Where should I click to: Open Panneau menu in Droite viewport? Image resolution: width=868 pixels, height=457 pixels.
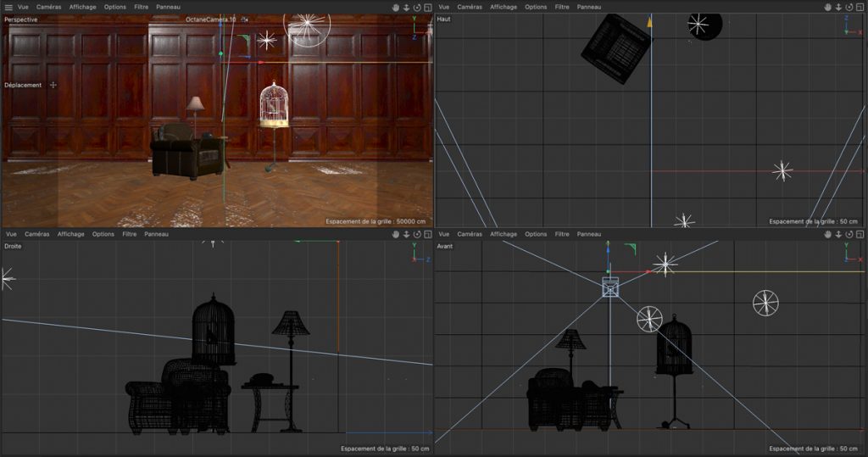pos(157,234)
